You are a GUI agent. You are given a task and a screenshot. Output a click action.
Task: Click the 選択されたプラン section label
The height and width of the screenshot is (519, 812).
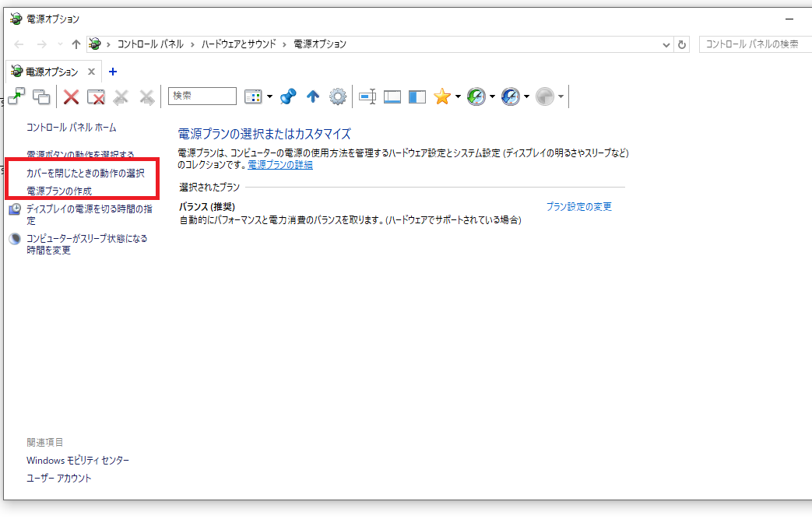click(x=209, y=187)
